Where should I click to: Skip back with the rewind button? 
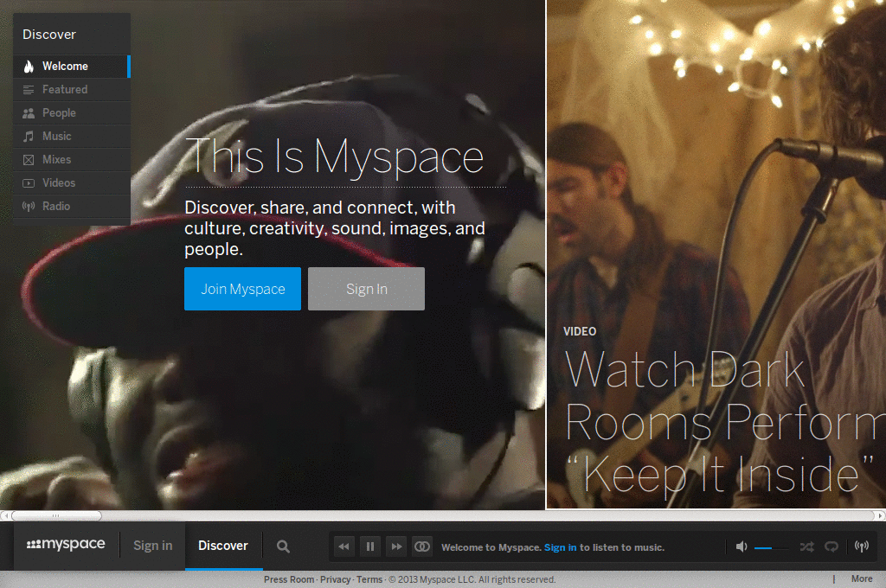[x=343, y=546]
